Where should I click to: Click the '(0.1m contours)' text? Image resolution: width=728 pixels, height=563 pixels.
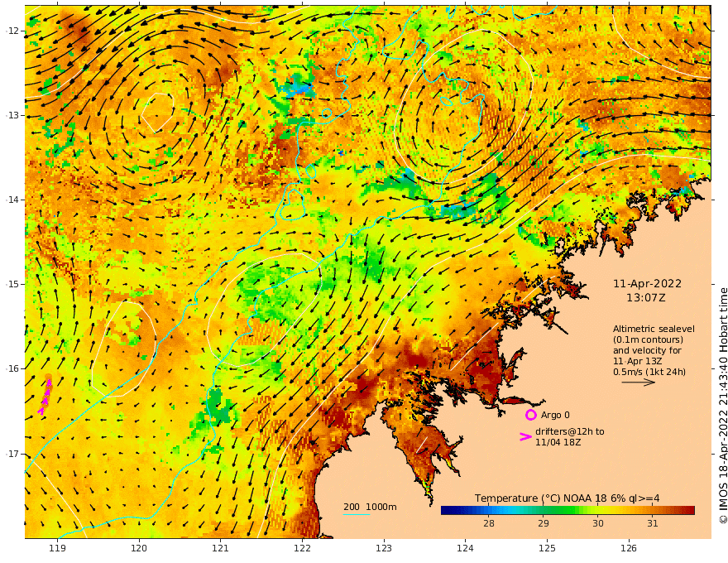pos(648,339)
